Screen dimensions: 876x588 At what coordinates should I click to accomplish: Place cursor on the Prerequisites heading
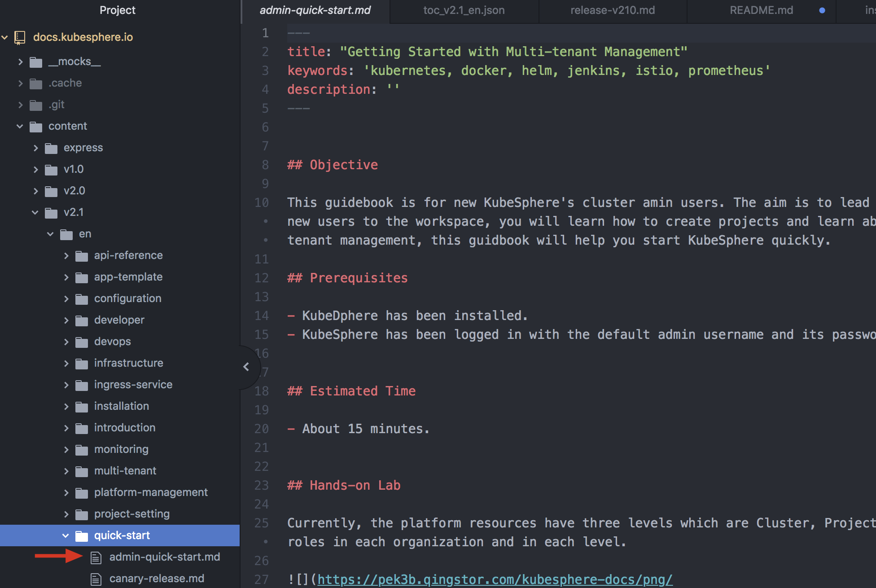[358, 278]
